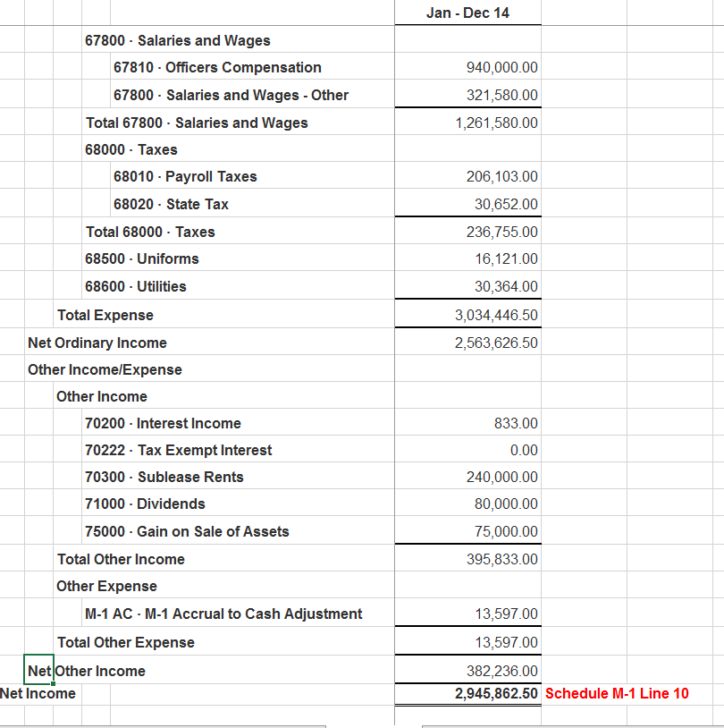
Task: Click the red Schedule M-1 Line 10 annotation
Action: 617,693
